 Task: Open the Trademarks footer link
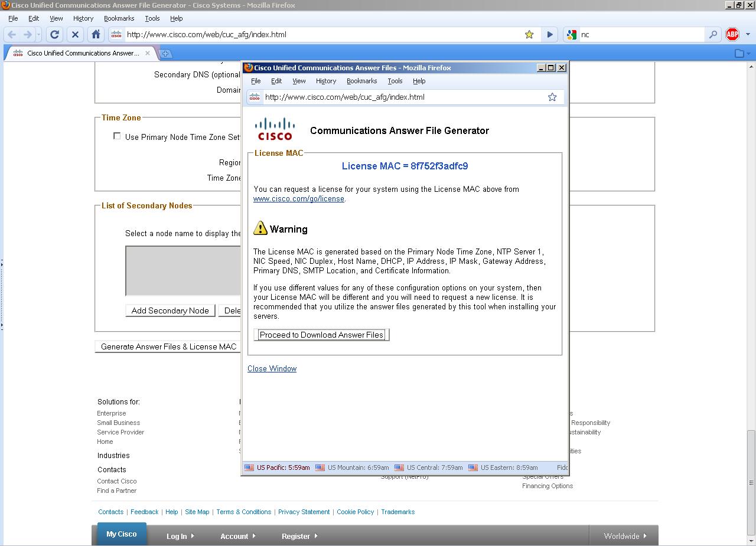tap(398, 512)
